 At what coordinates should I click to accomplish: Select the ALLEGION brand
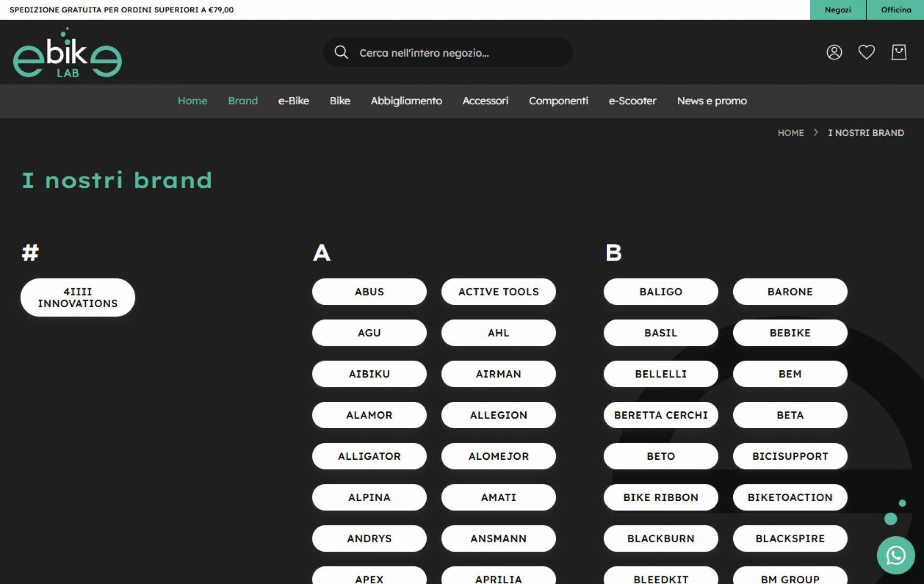pos(499,415)
